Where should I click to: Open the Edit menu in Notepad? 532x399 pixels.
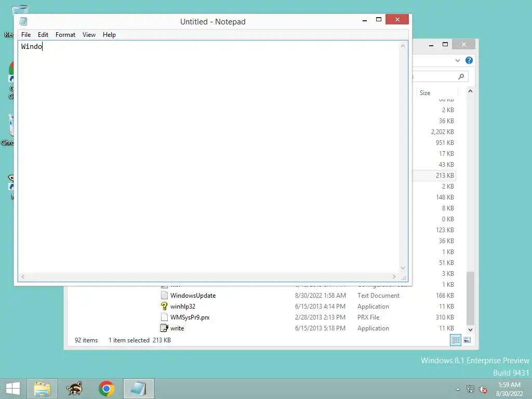(x=43, y=35)
